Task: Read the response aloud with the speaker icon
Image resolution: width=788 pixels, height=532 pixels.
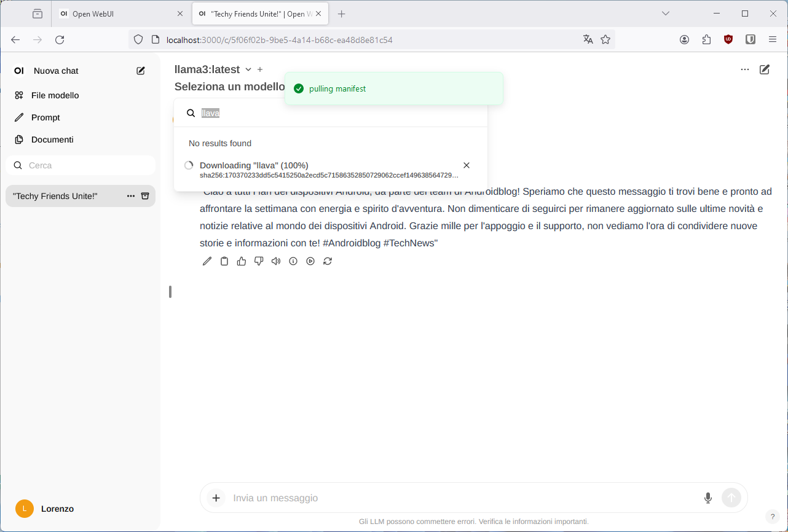Action: coord(275,260)
